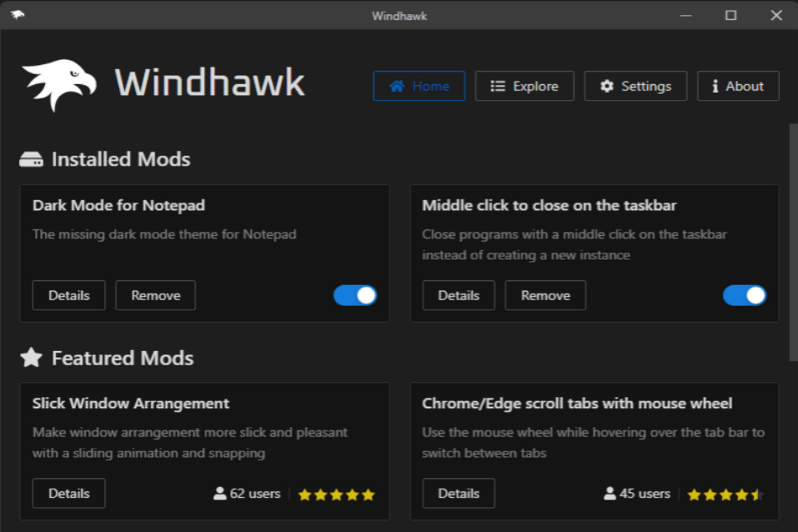Open Details for Chrome/Edge scroll tabs mod
Viewport: 798px width, 532px height.
[x=458, y=493]
